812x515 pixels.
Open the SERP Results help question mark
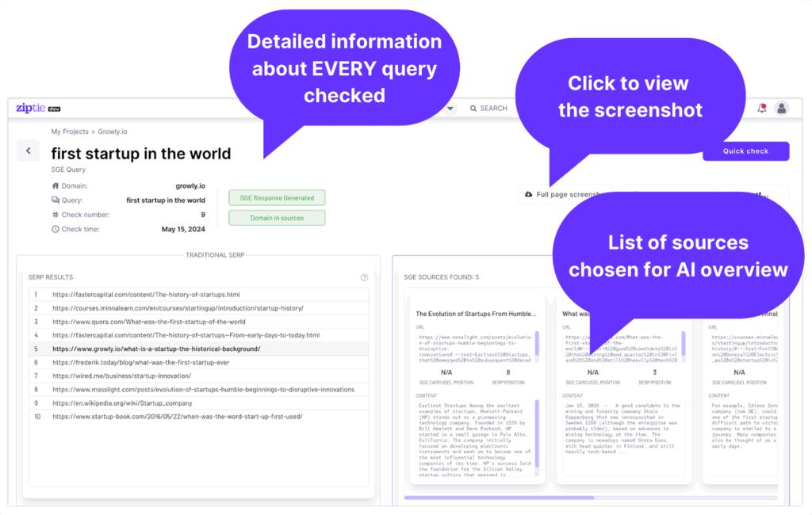pos(364,277)
